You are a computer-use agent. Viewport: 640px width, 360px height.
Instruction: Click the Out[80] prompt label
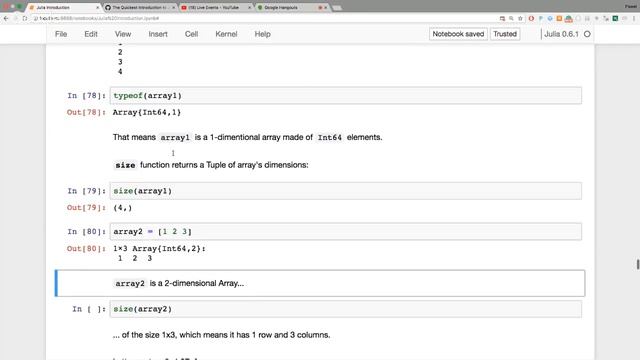tap(86, 249)
